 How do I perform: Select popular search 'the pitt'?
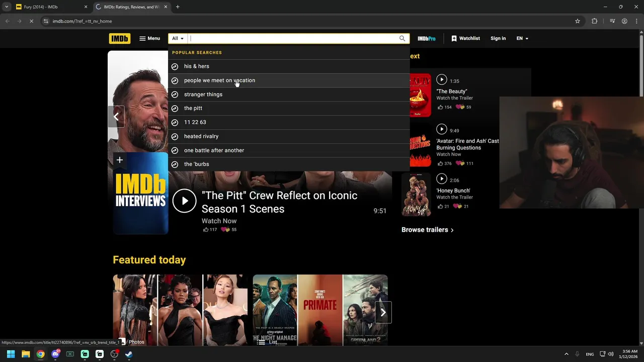coord(289,108)
